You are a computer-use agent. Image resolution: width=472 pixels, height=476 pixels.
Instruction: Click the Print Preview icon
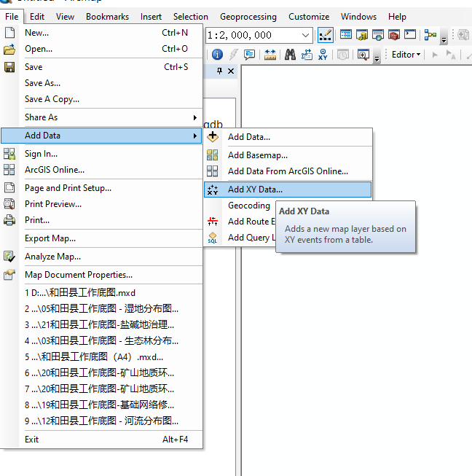click(9, 204)
